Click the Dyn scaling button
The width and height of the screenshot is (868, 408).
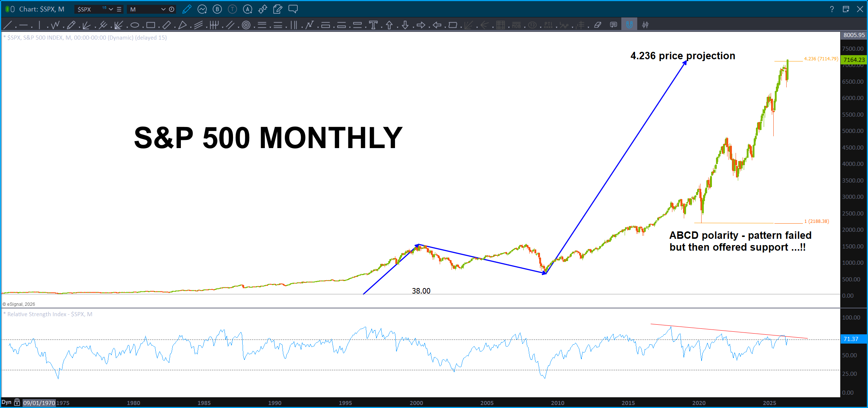[x=6, y=402]
